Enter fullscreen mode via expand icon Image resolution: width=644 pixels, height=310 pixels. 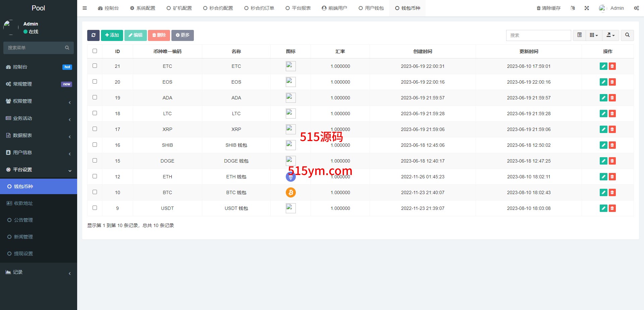587,8
